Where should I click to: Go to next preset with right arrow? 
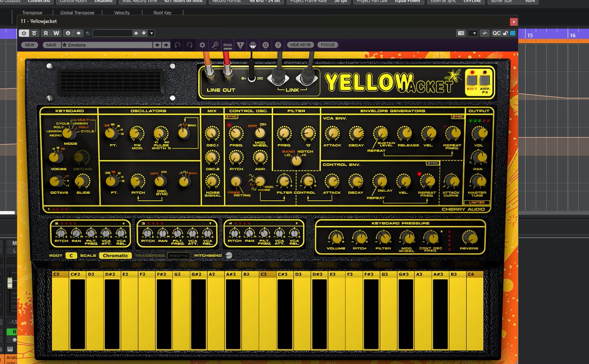pos(166,45)
